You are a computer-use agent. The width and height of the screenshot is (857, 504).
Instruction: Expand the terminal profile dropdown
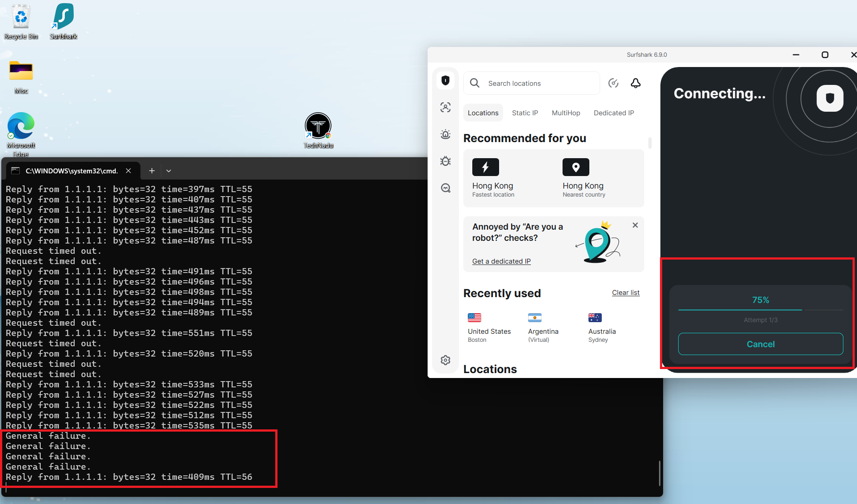(x=168, y=171)
